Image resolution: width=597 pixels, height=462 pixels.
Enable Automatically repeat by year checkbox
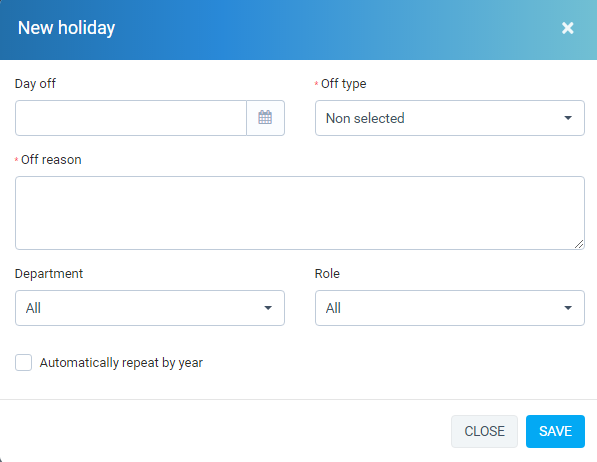[x=24, y=362]
